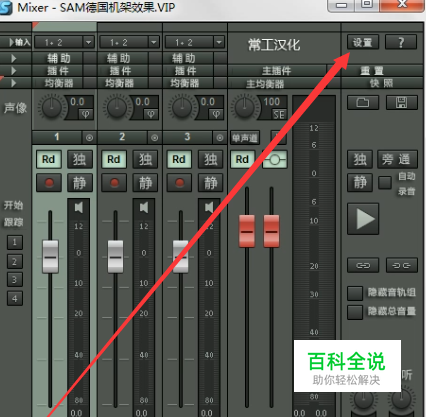Viewport: 426px width, 417px height.
Task: Expand the 插件 row triangle on left
Action: coord(14,71)
